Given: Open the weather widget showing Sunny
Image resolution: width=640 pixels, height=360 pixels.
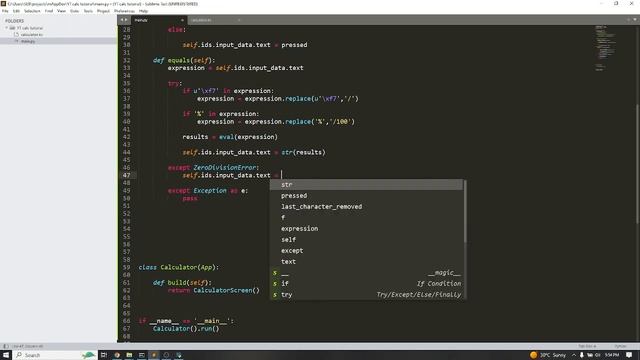Looking at the screenshot, I should point(548,355).
